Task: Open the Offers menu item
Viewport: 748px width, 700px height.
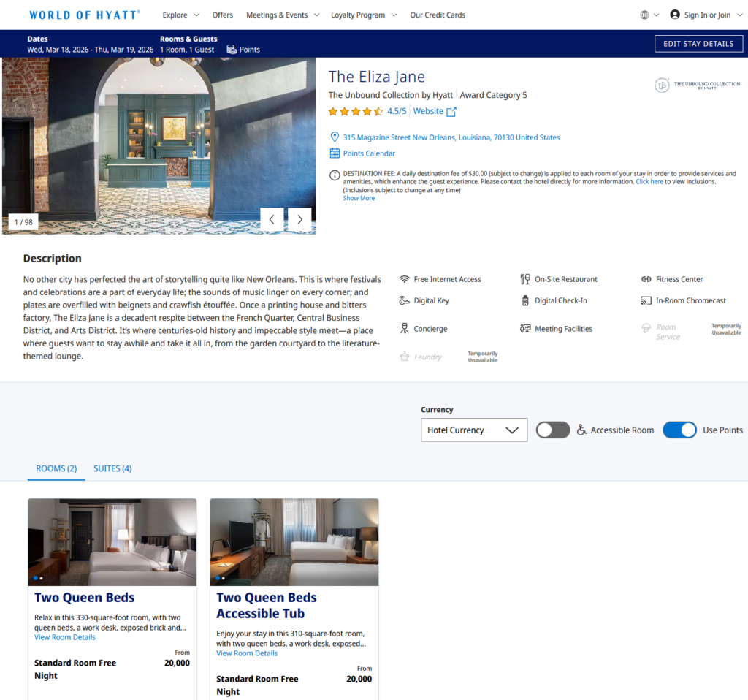Action: point(223,15)
